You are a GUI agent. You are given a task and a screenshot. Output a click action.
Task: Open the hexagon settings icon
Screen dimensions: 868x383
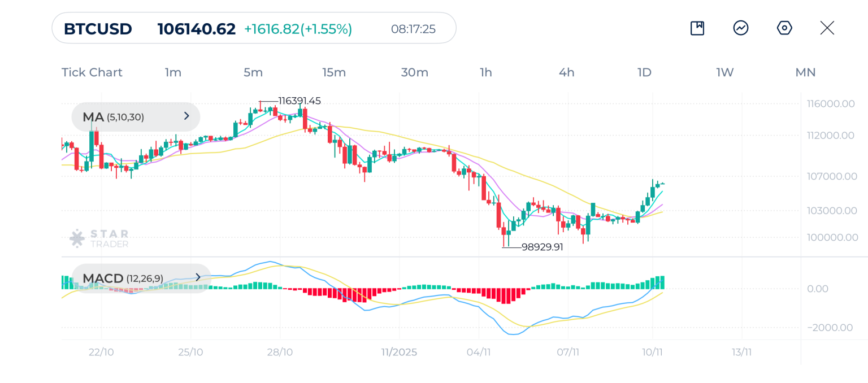[784, 28]
